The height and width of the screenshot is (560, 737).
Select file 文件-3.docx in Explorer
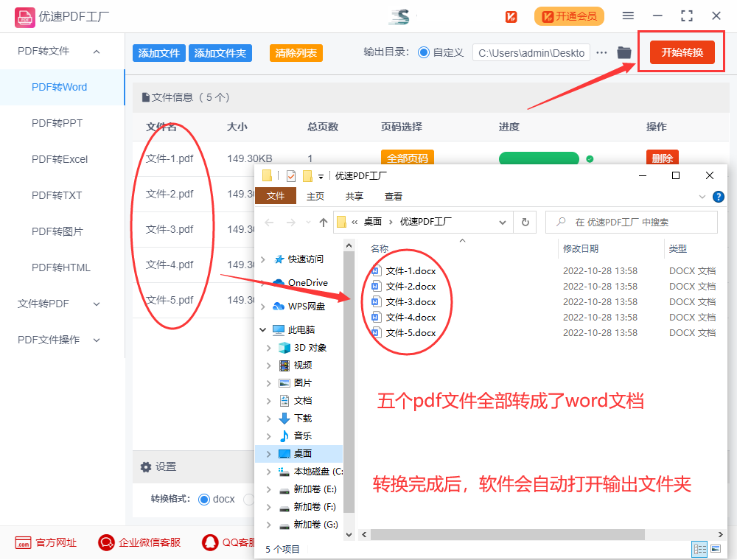[x=411, y=302]
